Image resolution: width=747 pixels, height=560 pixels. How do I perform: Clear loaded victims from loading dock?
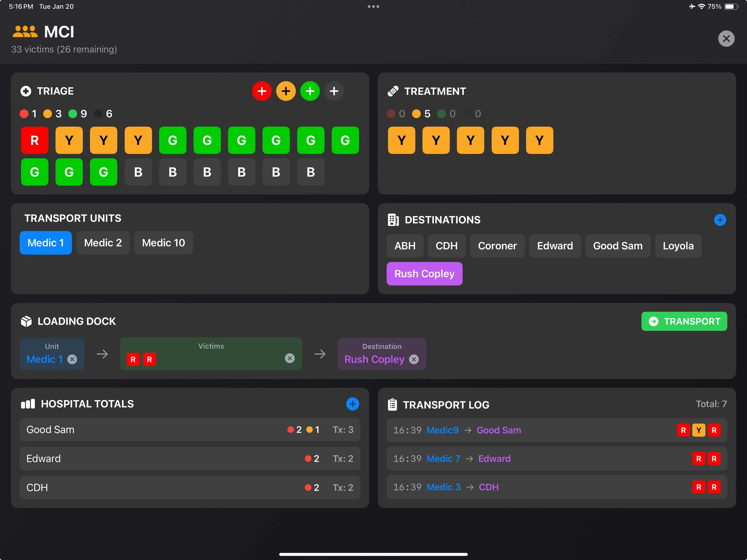pyautogui.click(x=290, y=358)
